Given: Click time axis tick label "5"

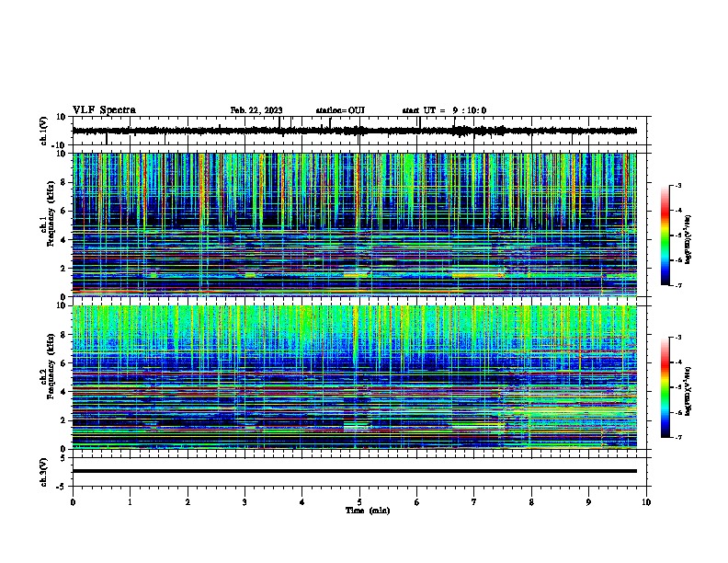Looking at the screenshot, I should 359,502.
